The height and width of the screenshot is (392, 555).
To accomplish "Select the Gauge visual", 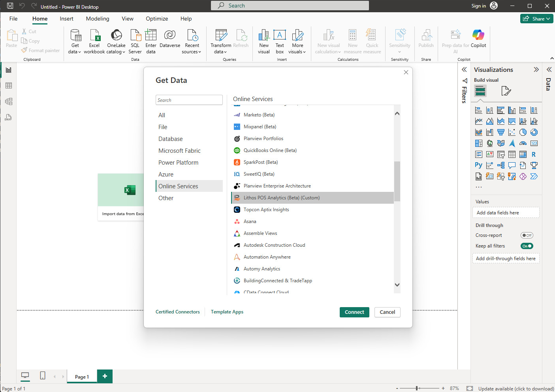I will point(523,143).
